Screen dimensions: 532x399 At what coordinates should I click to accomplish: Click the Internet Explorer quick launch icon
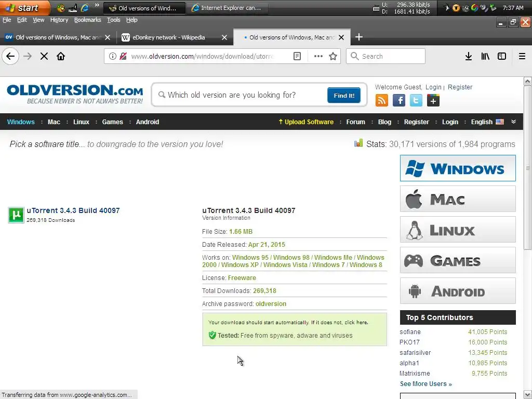[85, 8]
